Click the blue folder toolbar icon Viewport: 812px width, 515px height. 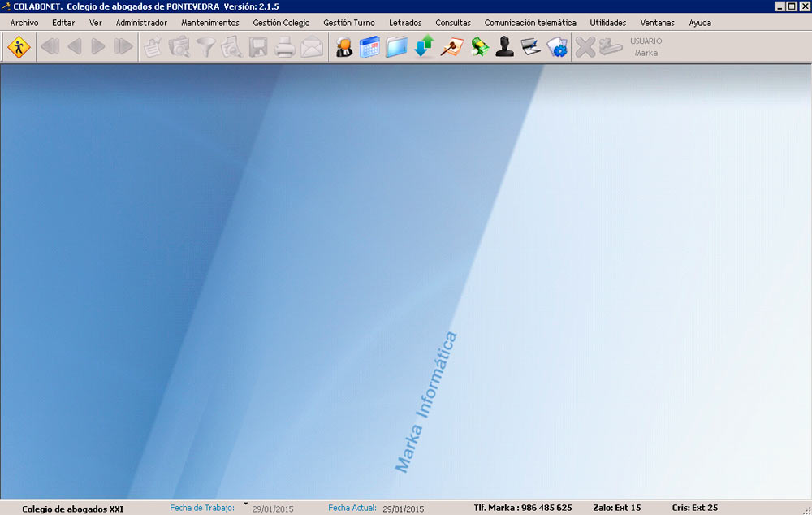point(396,48)
